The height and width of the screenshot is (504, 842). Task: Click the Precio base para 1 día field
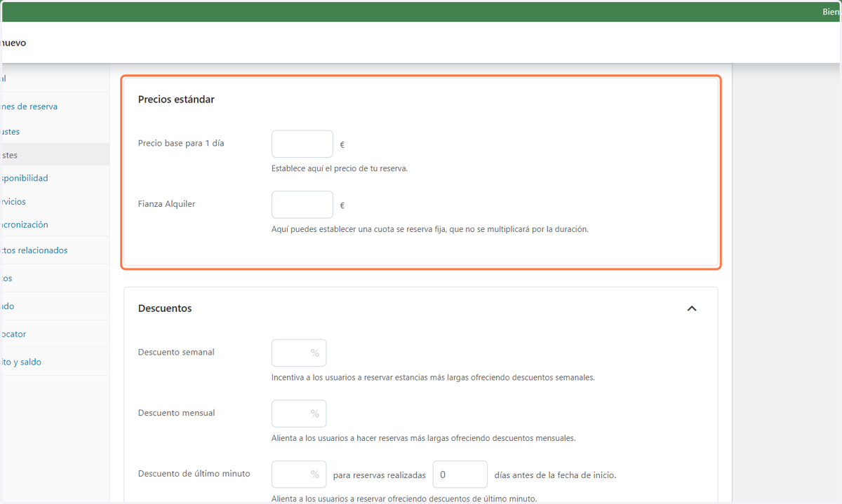(302, 144)
